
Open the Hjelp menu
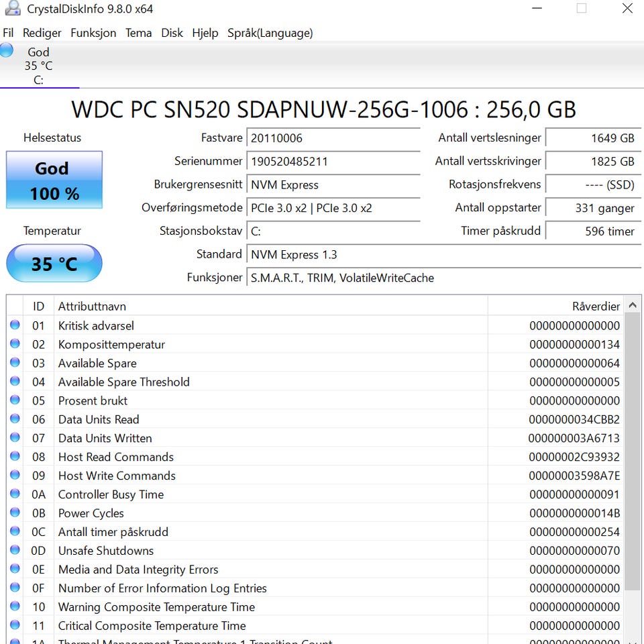[x=205, y=33]
